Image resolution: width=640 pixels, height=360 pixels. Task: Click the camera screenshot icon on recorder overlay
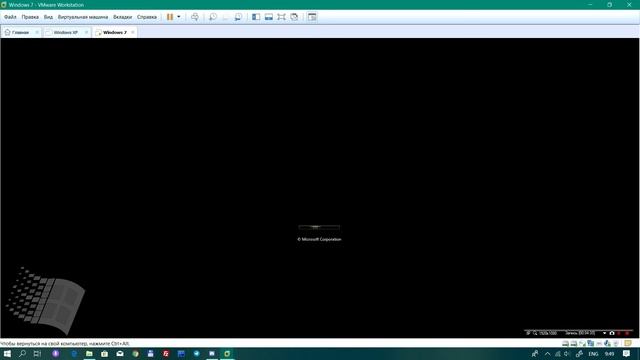pos(612,333)
